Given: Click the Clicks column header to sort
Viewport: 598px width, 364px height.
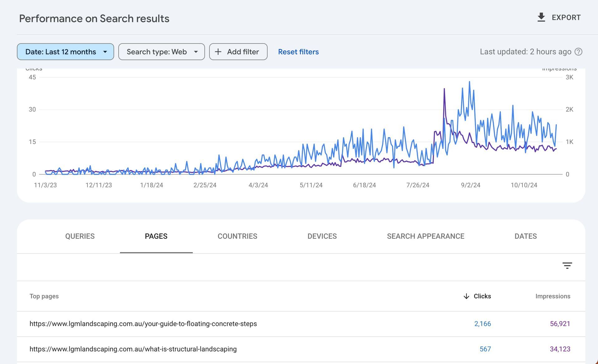Looking at the screenshot, I should point(482,296).
